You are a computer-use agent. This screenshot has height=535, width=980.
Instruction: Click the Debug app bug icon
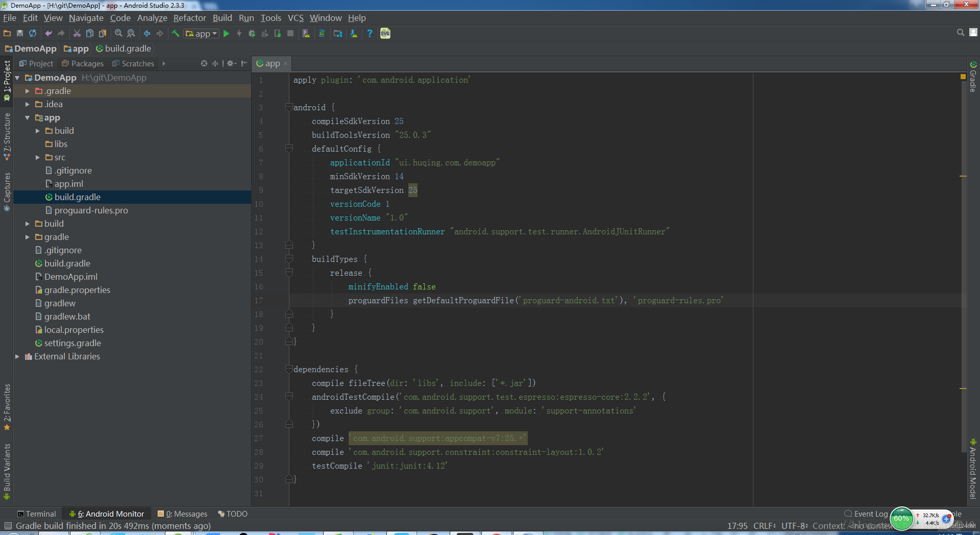click(x=252, y=33)
